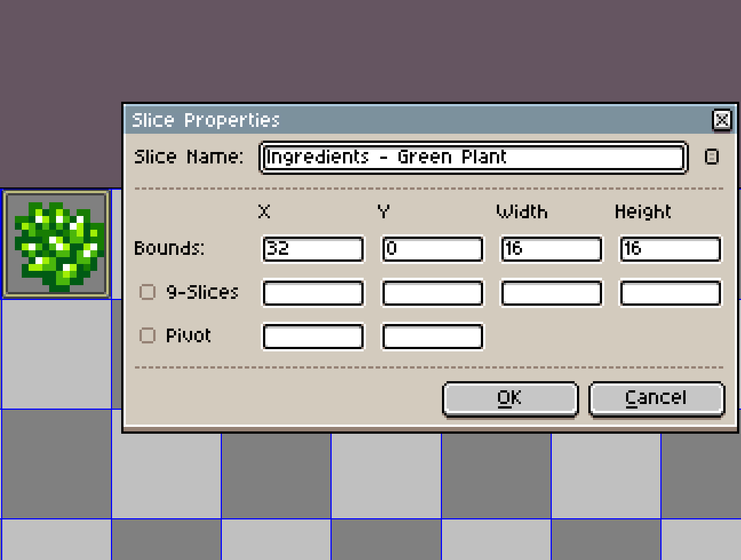741x560 pixels.
Task: Focus the Bounds X field
Action: (x=313, y=249)
